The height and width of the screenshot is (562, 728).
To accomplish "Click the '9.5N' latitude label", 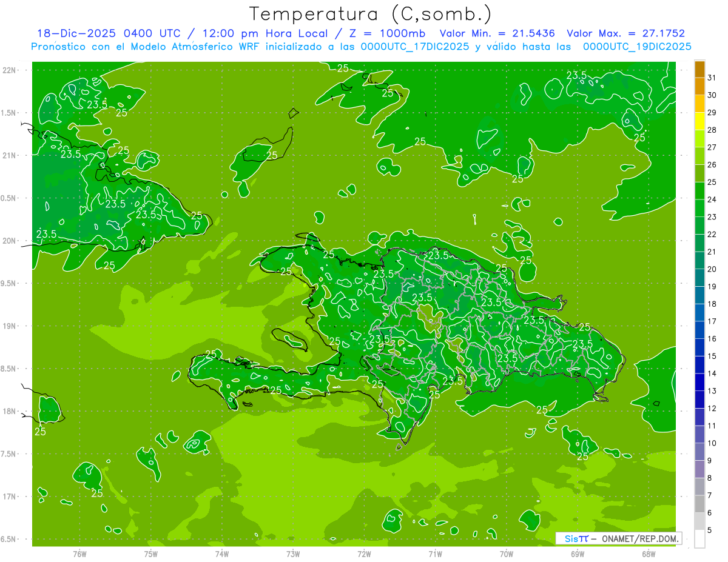I will click(x=8, y=284).
